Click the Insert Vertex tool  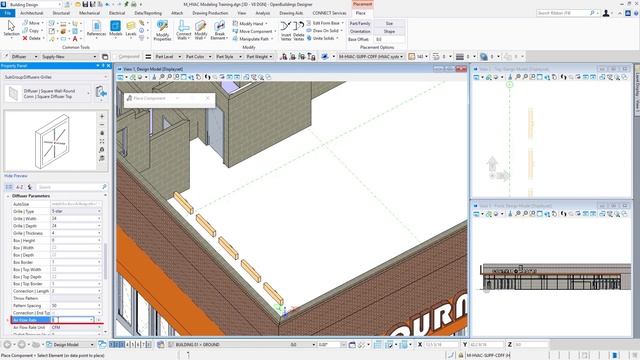tap(286, 31)
